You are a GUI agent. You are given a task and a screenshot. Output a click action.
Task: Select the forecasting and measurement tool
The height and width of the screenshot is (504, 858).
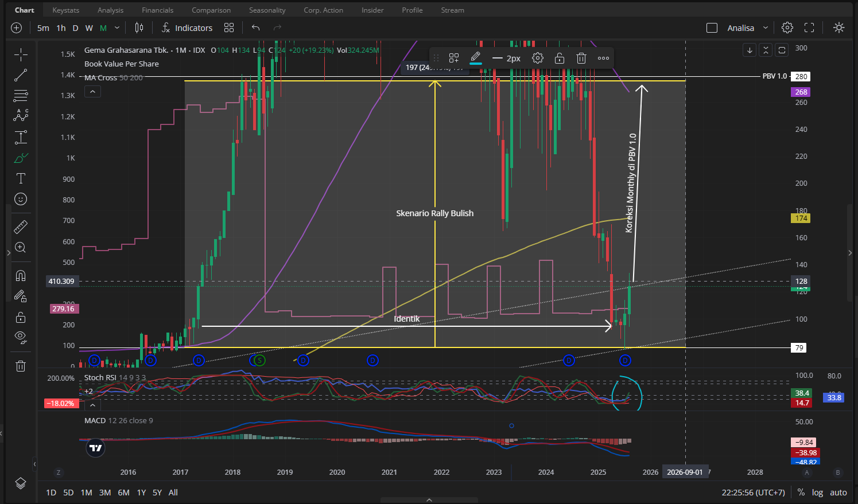tap(21, 137)
